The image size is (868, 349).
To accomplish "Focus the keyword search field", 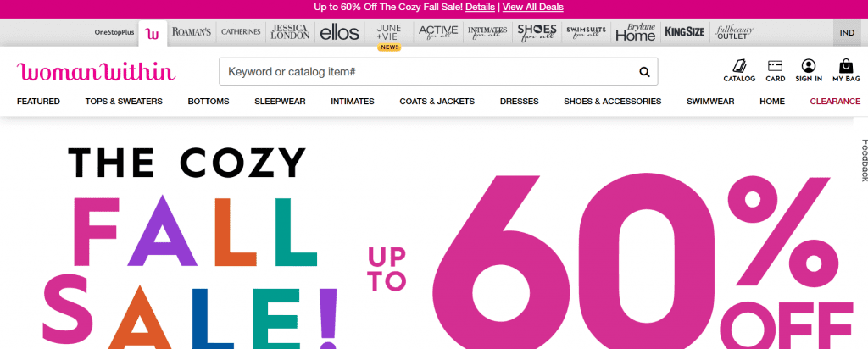I will (426, 71).
